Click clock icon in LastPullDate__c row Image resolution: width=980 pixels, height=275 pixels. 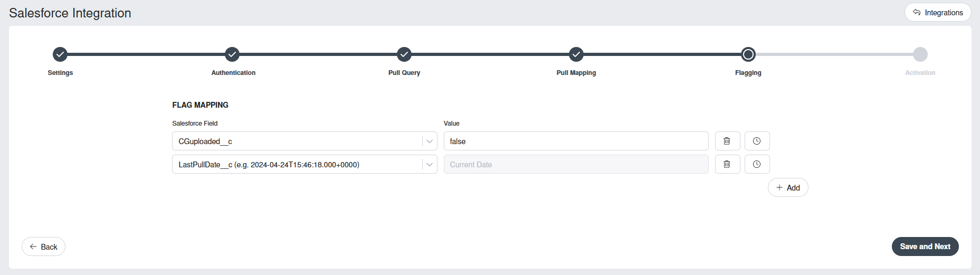757,164
